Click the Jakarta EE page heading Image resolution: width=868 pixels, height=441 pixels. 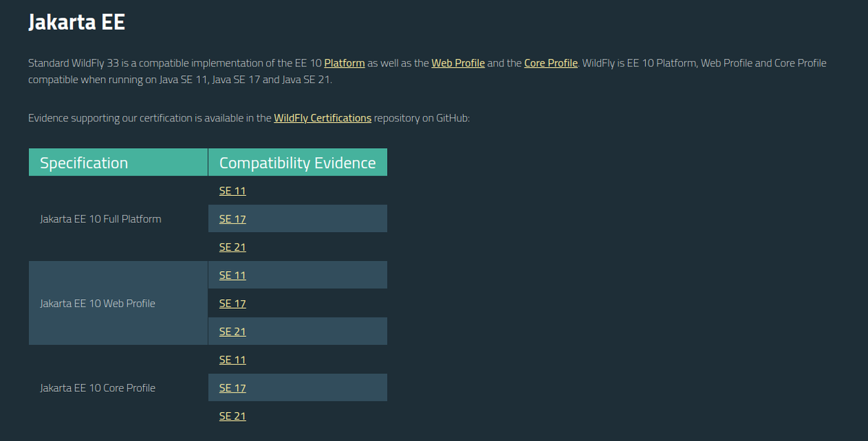pyautogui.click(x=77, y=22)
